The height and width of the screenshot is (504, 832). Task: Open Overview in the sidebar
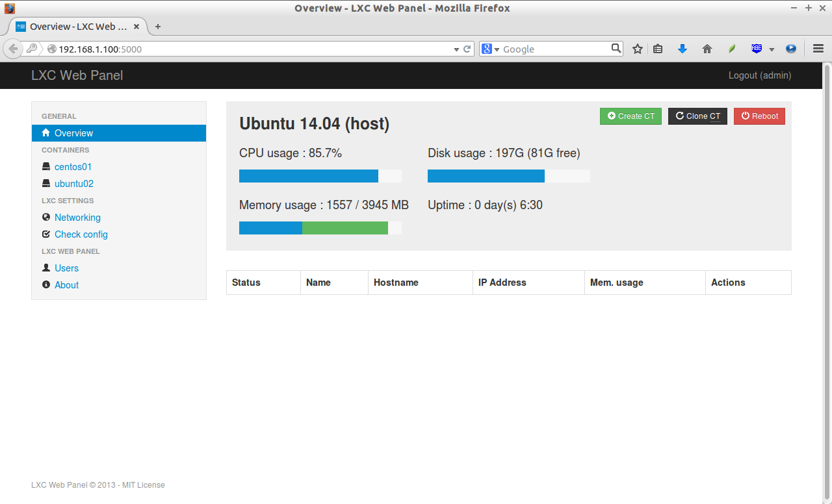coord(119,133)
